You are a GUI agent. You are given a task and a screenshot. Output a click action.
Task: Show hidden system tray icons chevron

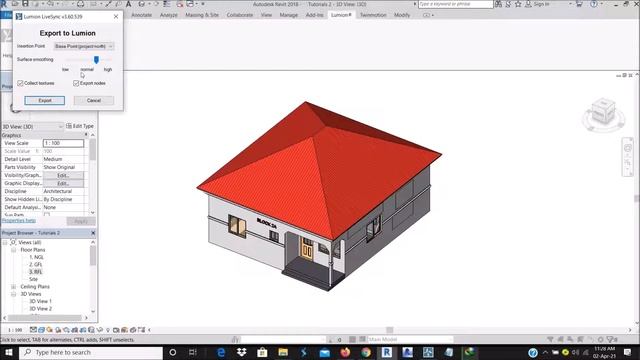coord(545,352)
